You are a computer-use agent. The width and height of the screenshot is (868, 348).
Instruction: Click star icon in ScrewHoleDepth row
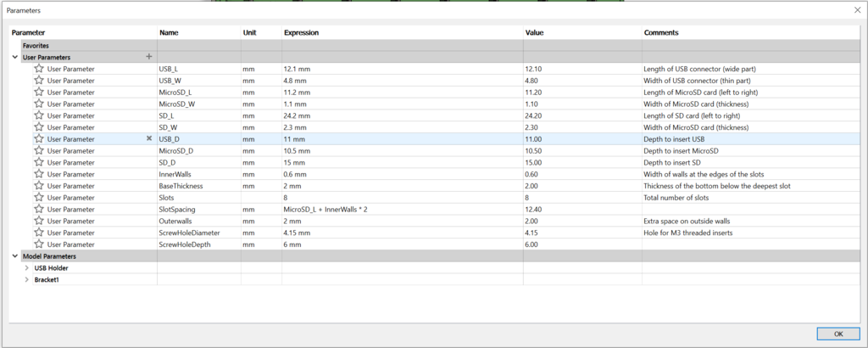pyautogui.click(x=39, y=244)
